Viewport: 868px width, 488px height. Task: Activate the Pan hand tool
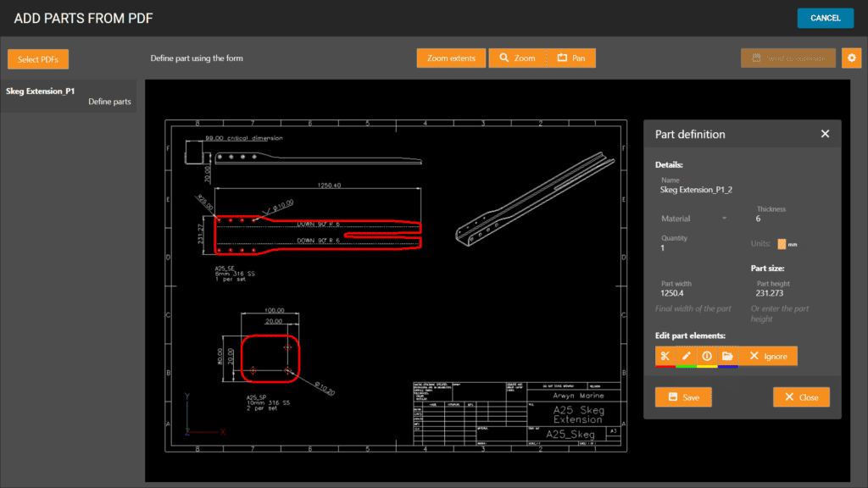click(573, 58)
